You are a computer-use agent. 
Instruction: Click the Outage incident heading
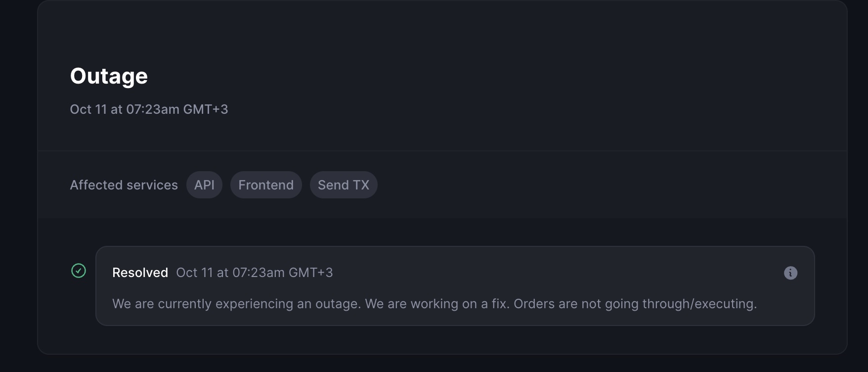pyautogui.click(x=109, y=76)
